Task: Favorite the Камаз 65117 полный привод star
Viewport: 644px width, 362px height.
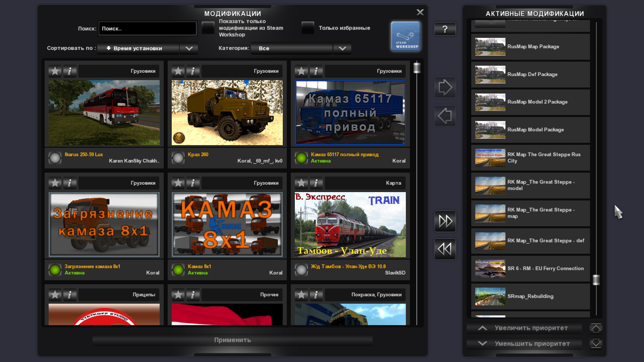Action: pyautogui.click(x=301, y=71)
